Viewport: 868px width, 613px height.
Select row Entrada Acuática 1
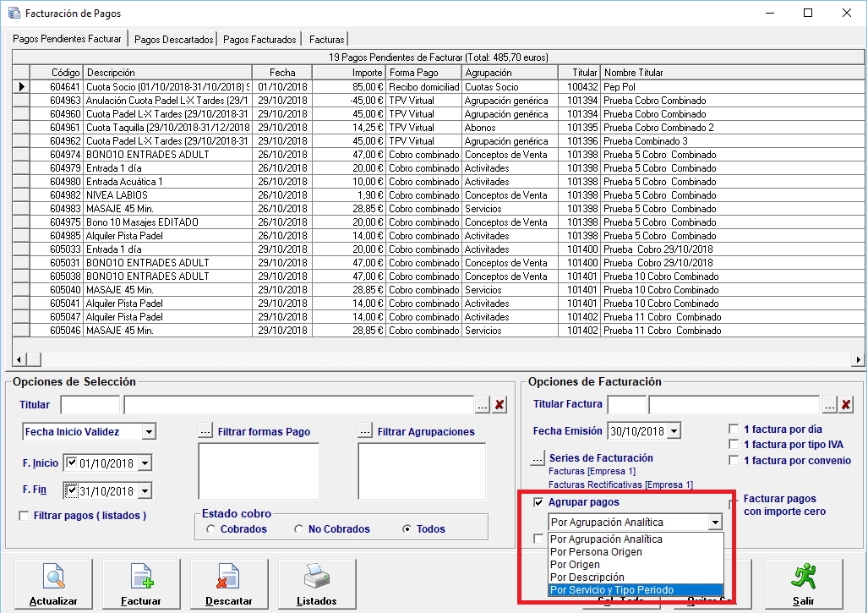439,182
